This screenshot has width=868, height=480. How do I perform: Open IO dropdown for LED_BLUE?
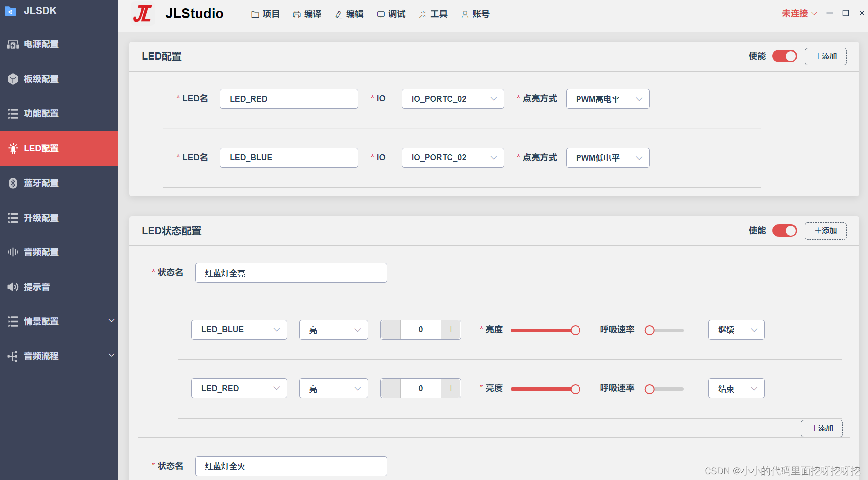pos(453,158)
